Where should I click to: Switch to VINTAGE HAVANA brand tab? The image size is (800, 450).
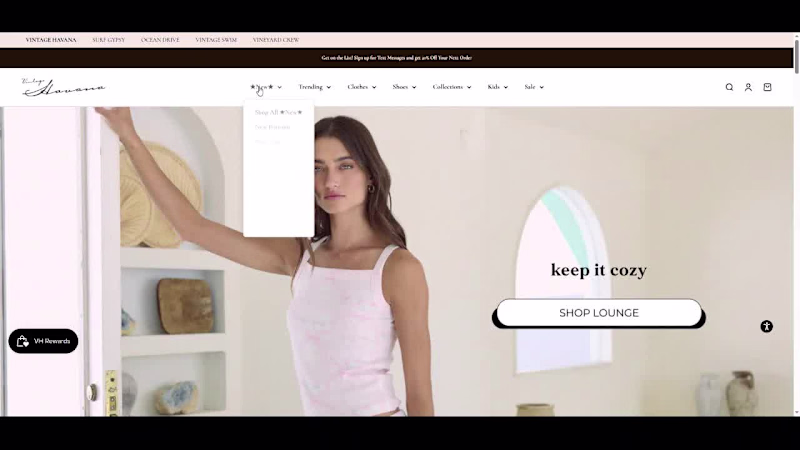[51, 40]
